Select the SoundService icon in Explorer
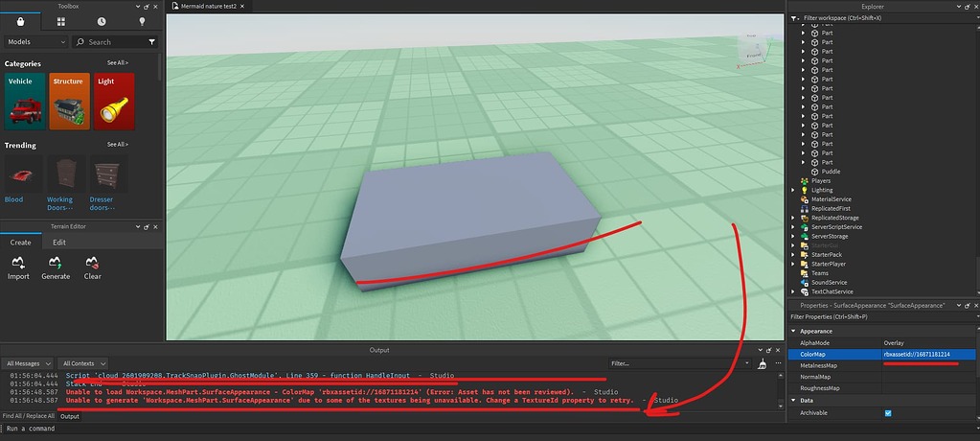Image resolution: width=980 pixels, height=441 pixels. (x=806, y=283)
